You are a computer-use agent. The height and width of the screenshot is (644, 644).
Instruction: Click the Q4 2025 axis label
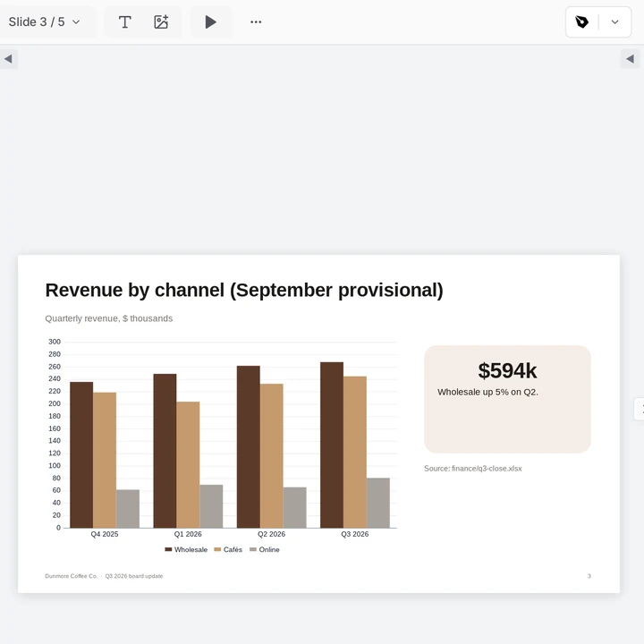coord(105,534)
